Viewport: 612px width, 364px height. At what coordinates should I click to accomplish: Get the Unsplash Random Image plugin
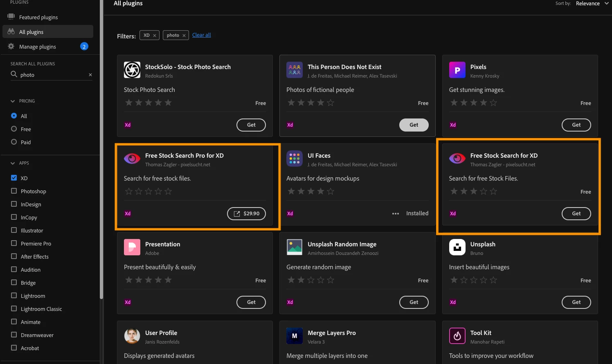[414, 302]
